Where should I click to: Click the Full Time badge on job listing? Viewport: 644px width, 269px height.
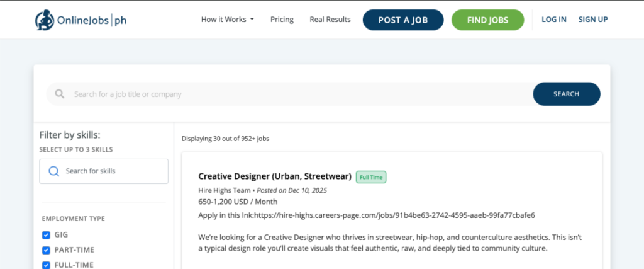click(371, 177)
